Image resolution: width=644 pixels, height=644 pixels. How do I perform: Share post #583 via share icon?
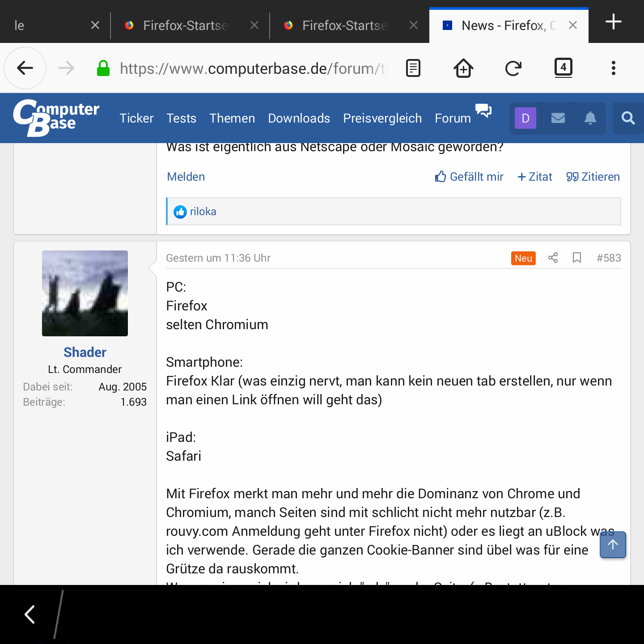click(x=553, y=258)
